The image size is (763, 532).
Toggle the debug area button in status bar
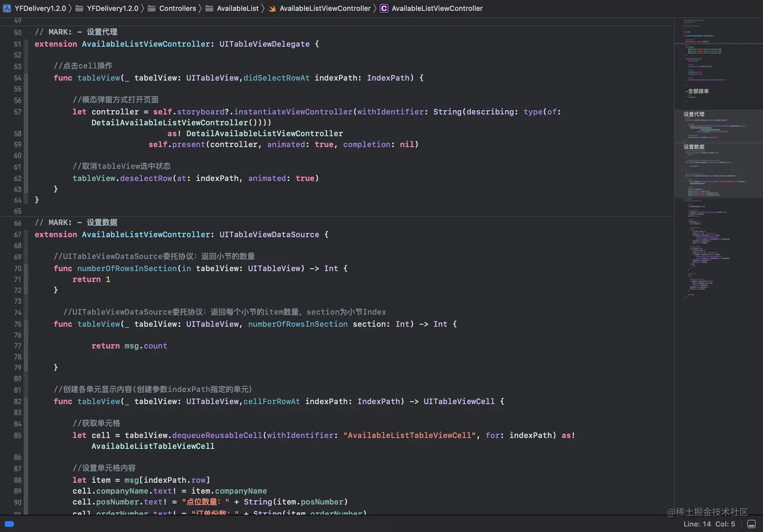[751, 524]
